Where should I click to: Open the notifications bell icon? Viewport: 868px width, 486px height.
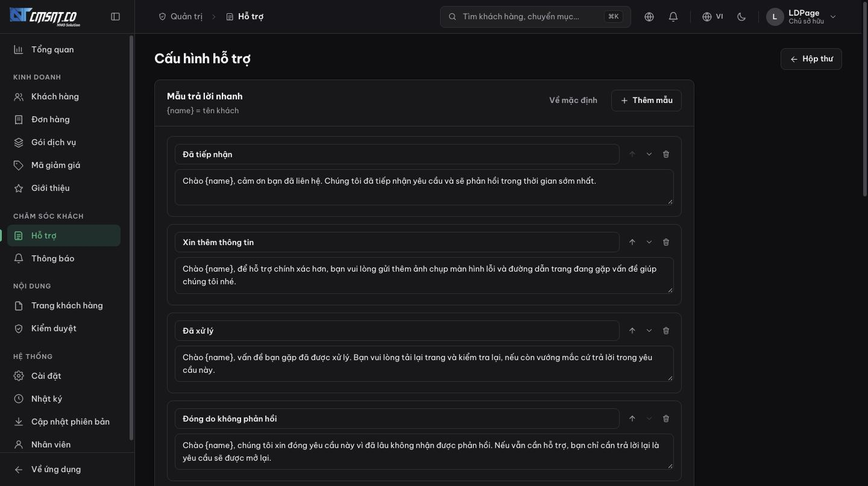[673, 17]
